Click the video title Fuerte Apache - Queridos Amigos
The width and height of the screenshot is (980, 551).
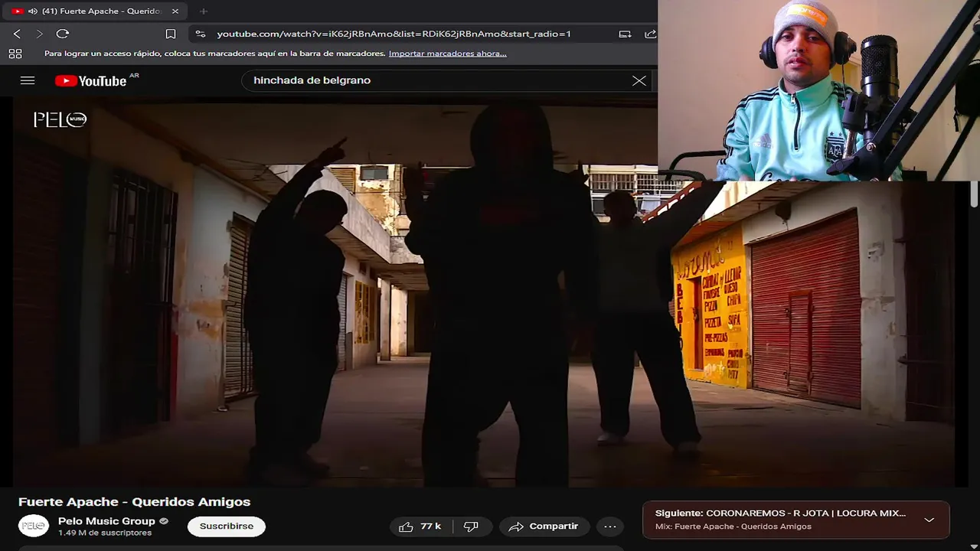point(134,502)
